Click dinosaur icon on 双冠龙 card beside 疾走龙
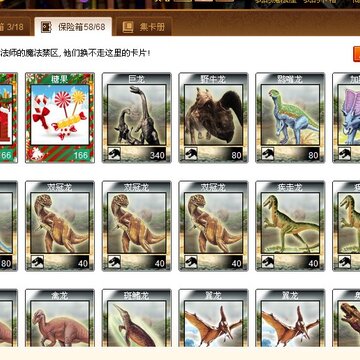The width and height of the screenshot is (360, 360). coord(191,262)
